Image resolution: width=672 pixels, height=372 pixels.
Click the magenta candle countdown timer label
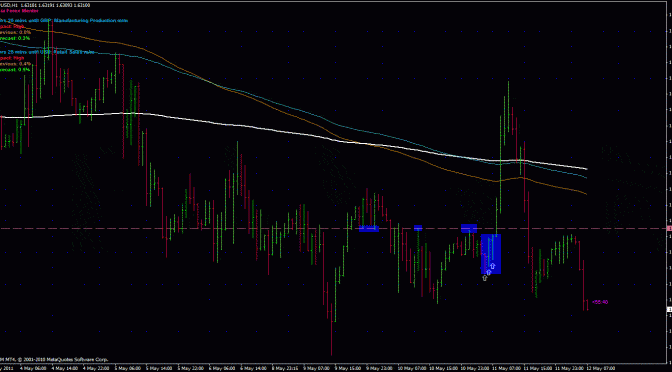point(600,302)
